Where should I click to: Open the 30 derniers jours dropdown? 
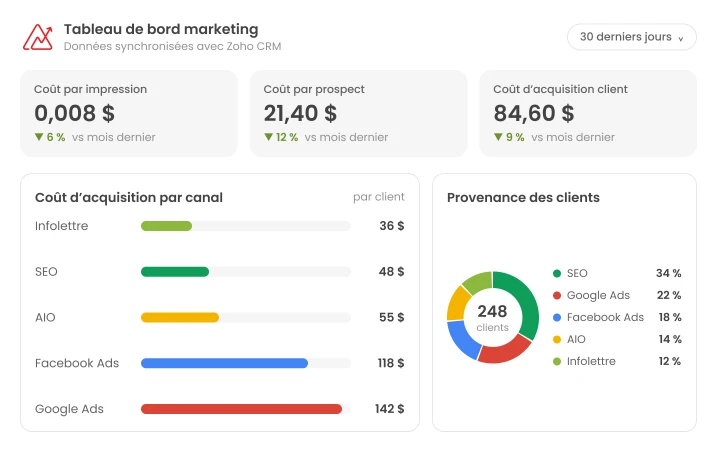[631, 37]
